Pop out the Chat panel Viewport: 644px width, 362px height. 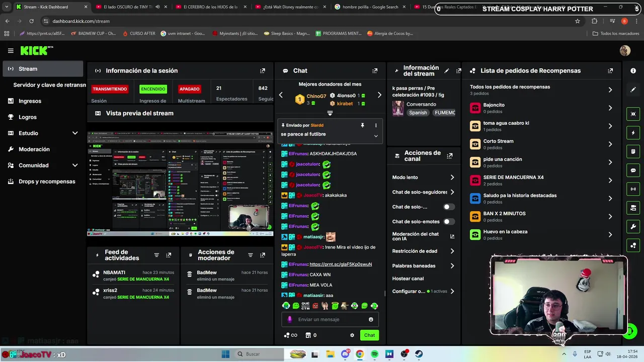[375, 71]
